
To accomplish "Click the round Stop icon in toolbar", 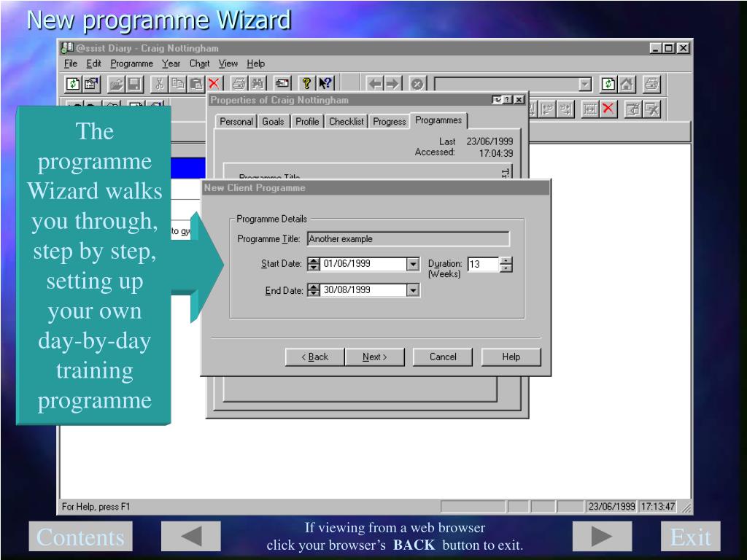I will [x=417, y=85].
